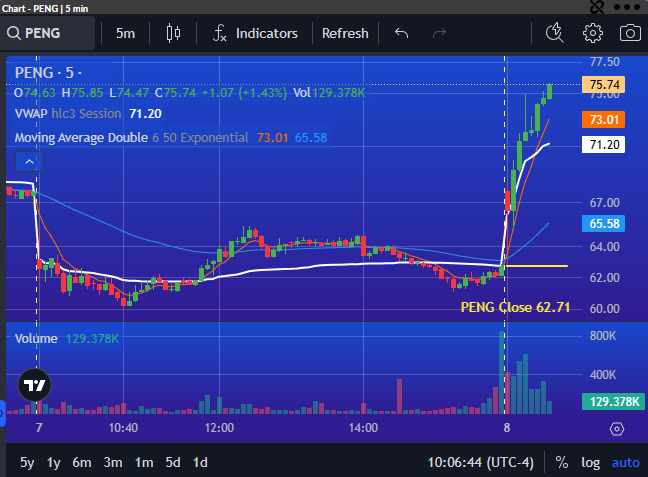648x477 pixels.
Task: Toggle the percent scale
Action: tap(562, 462)
